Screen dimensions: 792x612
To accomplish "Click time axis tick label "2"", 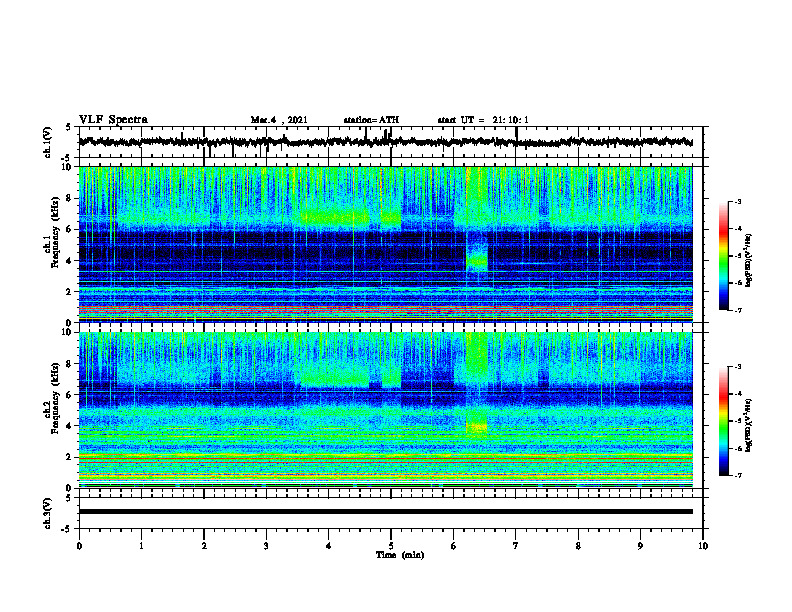I will coord(204,546).
